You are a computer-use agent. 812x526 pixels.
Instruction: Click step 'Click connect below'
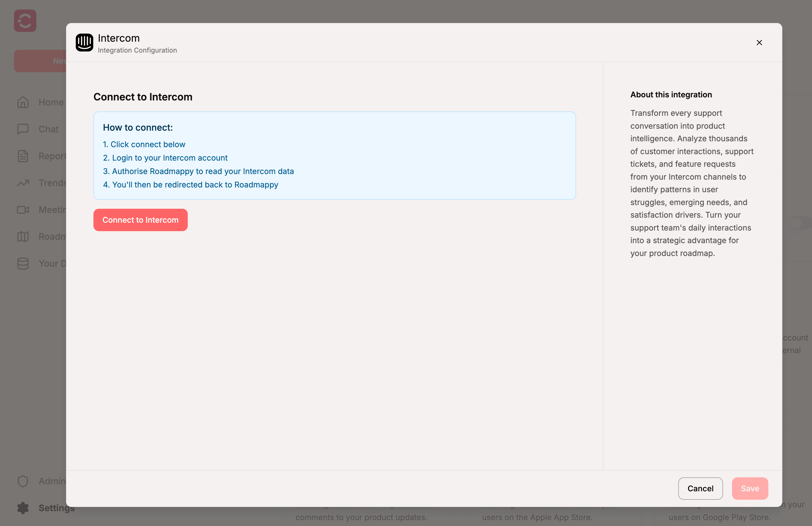pyautogui.click(x=144, y=144)
